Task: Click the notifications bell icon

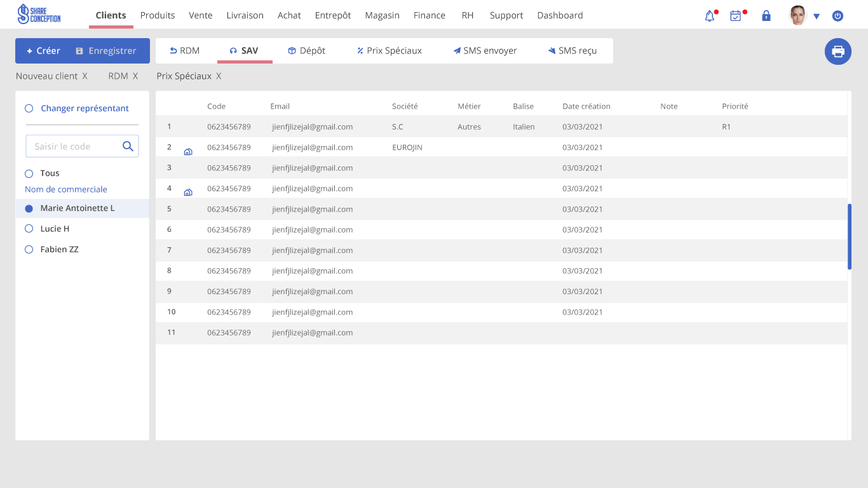Action: coord(710,17)
